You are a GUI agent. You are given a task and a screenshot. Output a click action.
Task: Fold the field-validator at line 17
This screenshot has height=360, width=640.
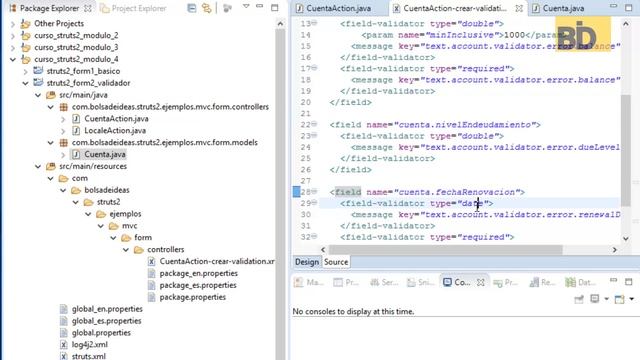(315, 68)
